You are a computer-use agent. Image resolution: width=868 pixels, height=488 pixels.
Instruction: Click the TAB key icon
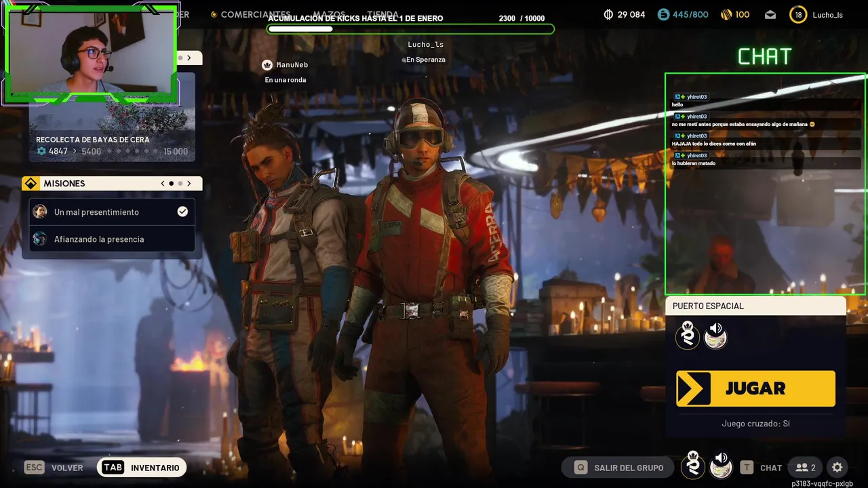(x=113, y=467)
